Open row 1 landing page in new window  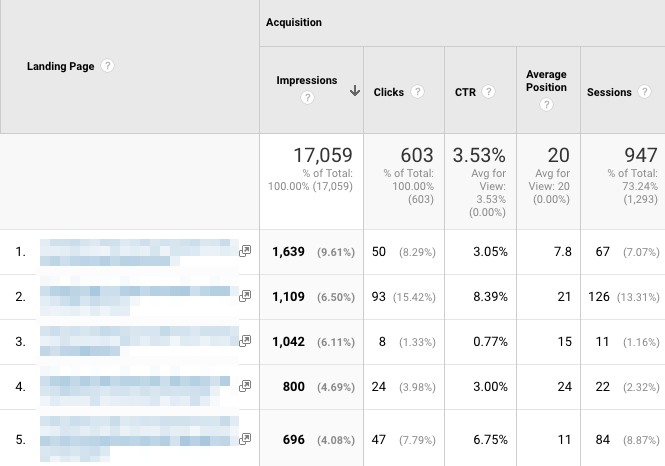[245, 251]
